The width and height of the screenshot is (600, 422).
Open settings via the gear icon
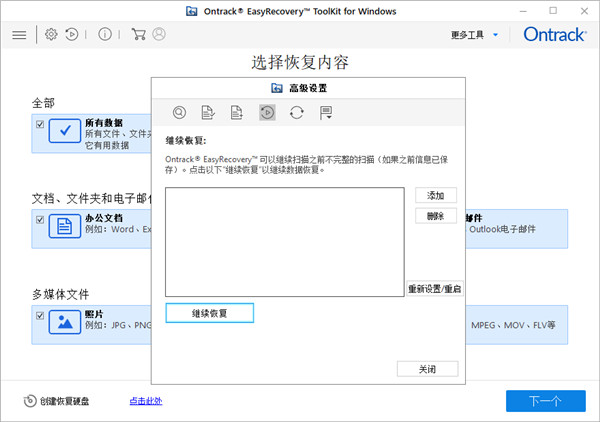pos(51,34)
